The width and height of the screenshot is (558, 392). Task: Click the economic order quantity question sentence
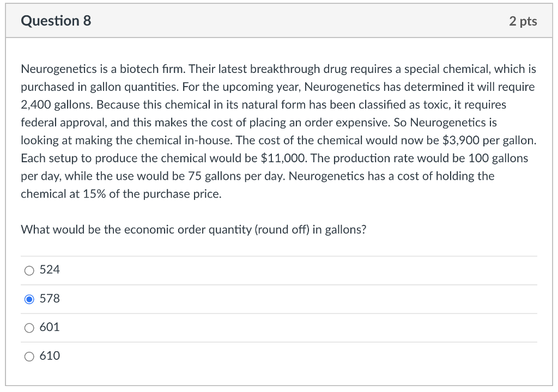[x=193, y=230]
